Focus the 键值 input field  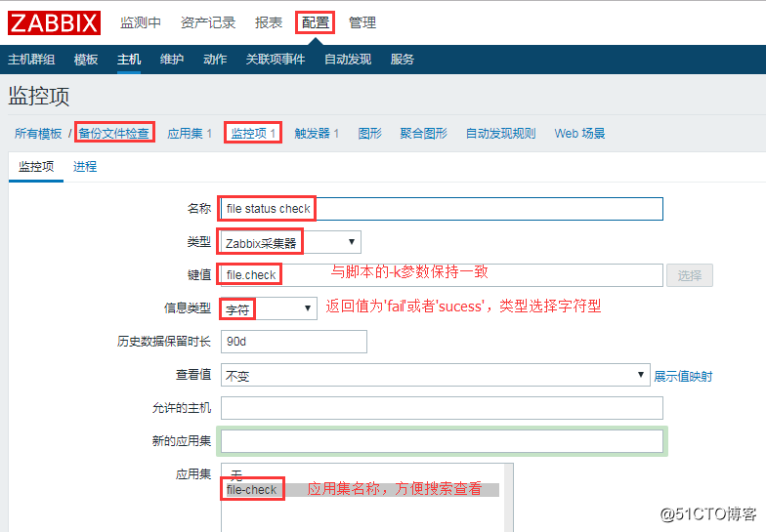(442, 275)
